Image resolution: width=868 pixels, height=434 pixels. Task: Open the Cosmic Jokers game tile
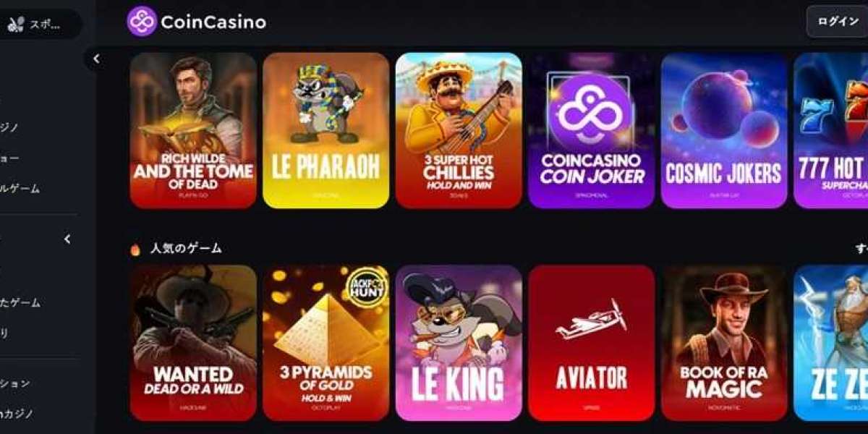(724, 130)
